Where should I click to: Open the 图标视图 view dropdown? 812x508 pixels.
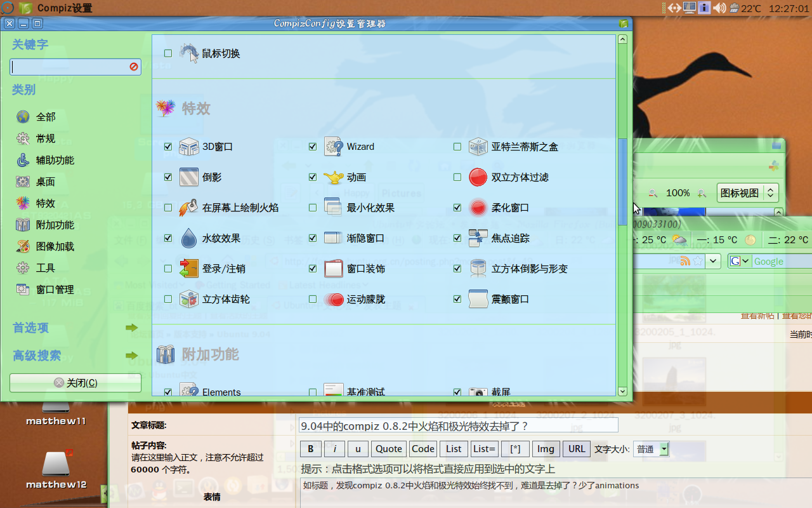[x=748, y=192]
